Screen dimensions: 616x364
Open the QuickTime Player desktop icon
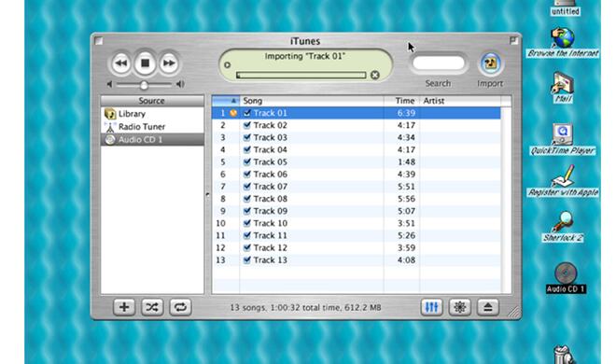(x=563, y=139)
